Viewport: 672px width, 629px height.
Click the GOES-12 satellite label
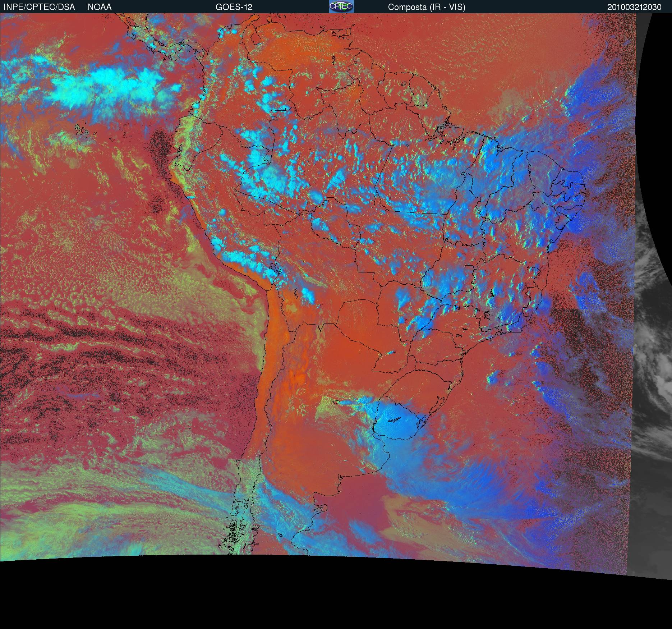234,7
